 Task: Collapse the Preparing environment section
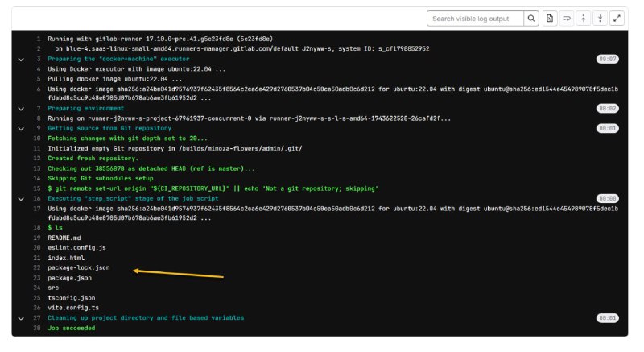point(21,109)
